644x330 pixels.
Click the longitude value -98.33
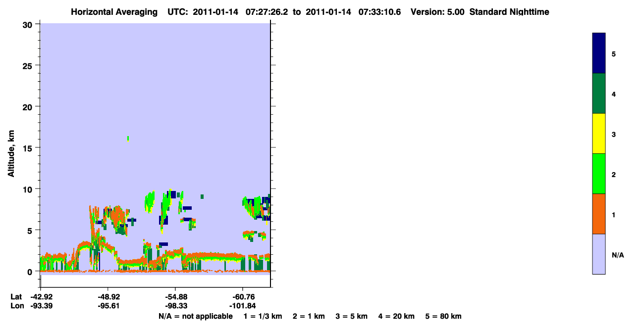(175, 306)
